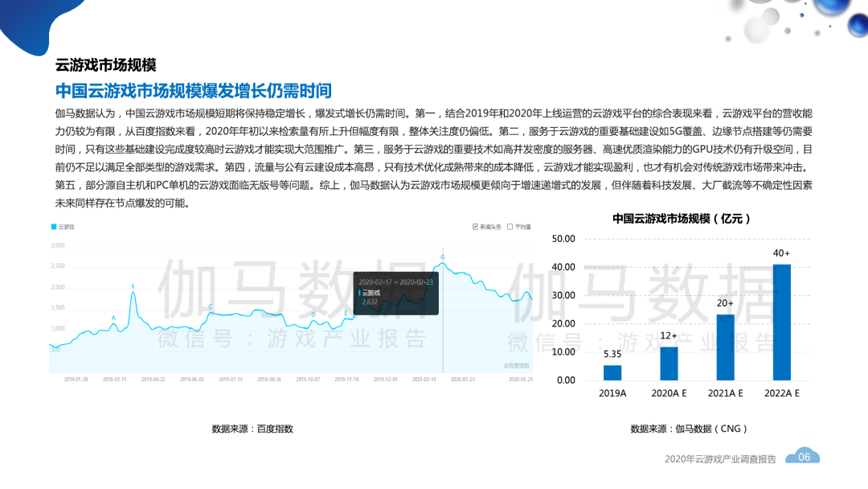868x489 pixels.
Task: Toggle the 新闻头条 checkbox above the line chart
Action: (x=475, y=227)
